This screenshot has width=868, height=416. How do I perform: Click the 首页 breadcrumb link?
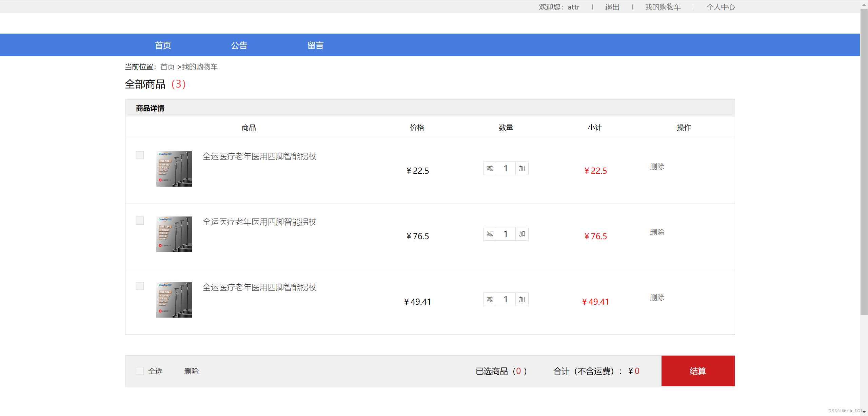click(167, 67)
